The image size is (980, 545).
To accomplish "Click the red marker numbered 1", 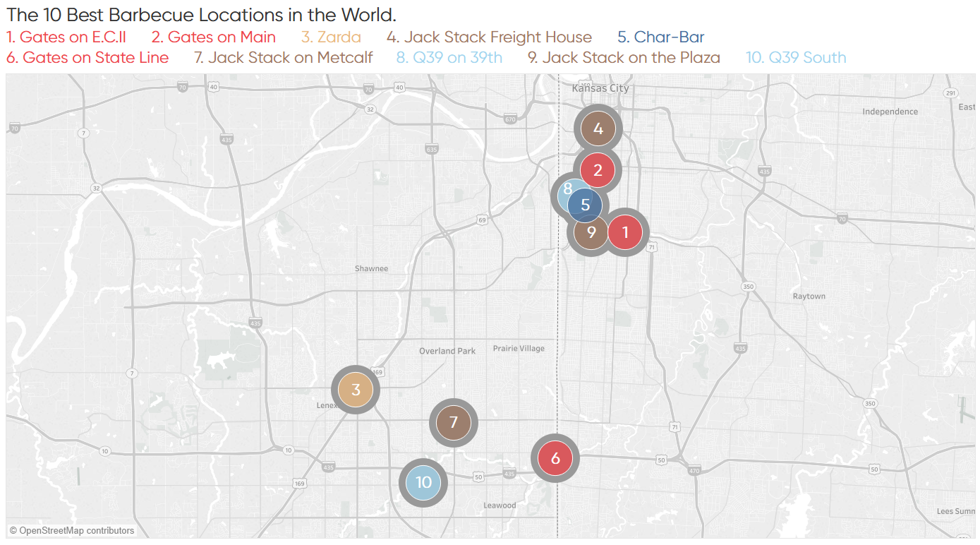I will coord(625,232).
